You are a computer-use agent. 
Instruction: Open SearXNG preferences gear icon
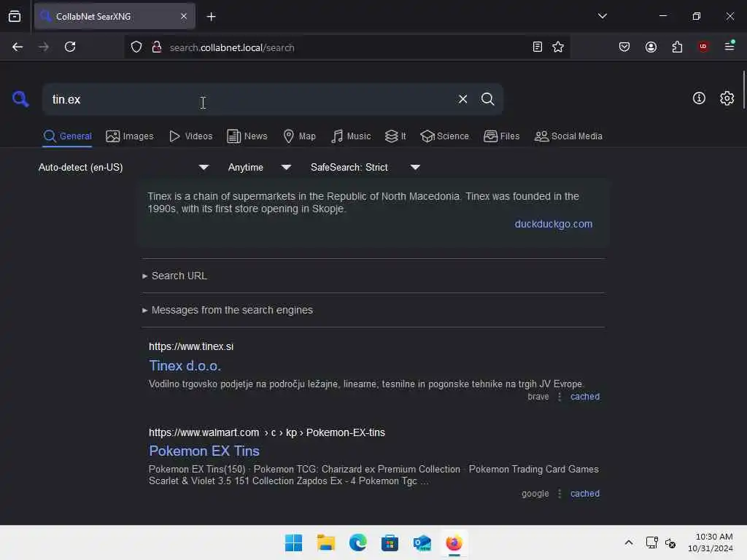click(x=727, y=98)
